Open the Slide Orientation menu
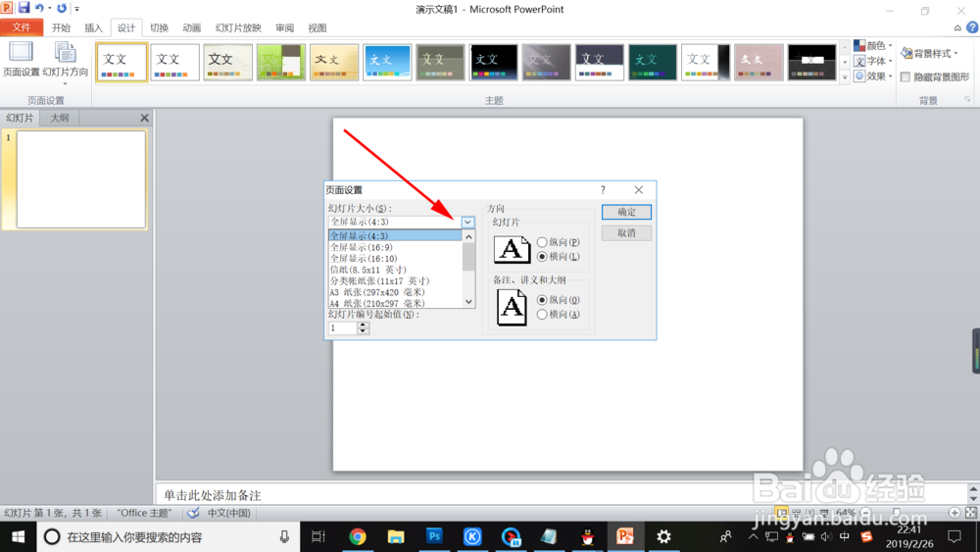The image size is (980, 552). (x=65, y=64)
